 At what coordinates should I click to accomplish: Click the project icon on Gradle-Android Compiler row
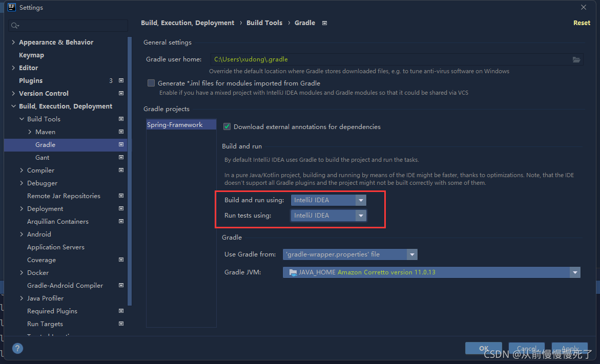click(x=121, y=286)
